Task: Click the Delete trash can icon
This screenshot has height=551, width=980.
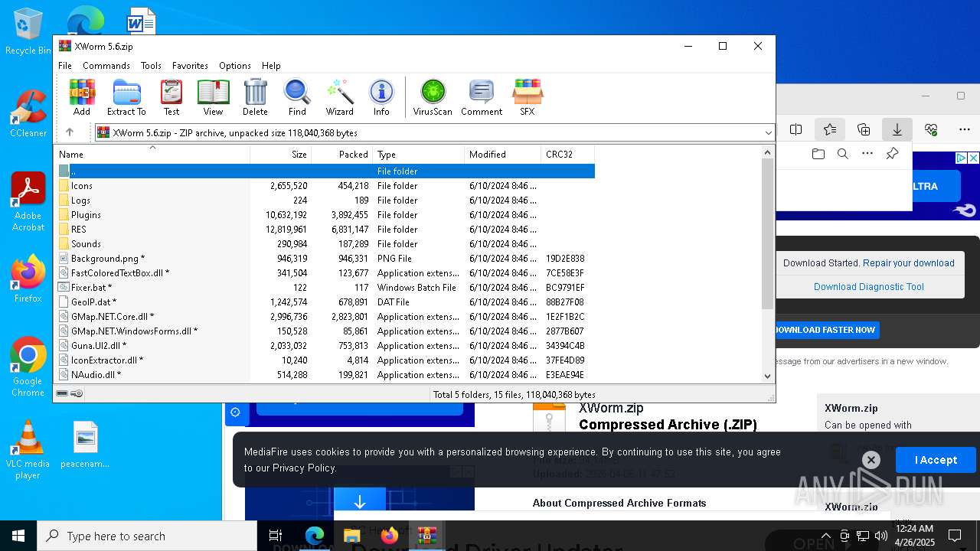Action: [x=255, y=97]
